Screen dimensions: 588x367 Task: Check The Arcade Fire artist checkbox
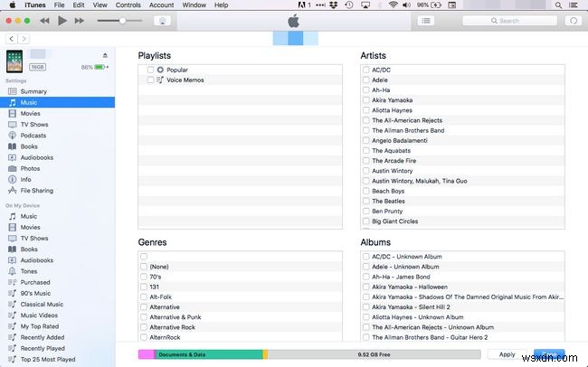tap(365, 161)
